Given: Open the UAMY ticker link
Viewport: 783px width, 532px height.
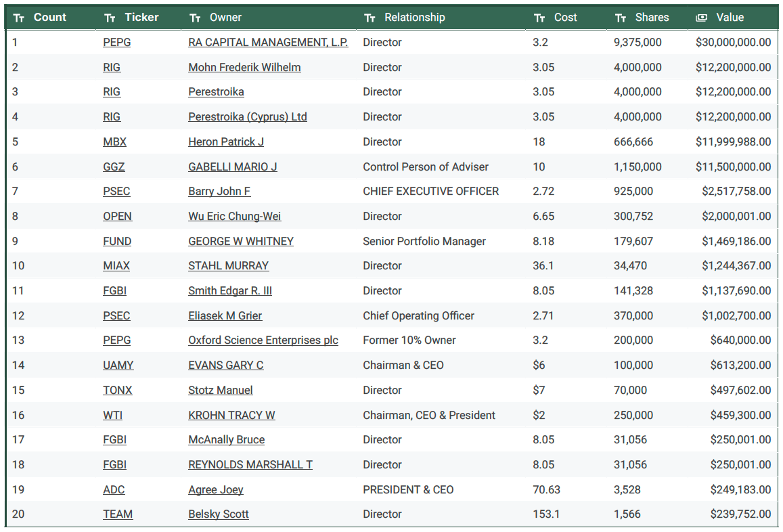Looking at the screenshot, I should [x=118, y=365].
